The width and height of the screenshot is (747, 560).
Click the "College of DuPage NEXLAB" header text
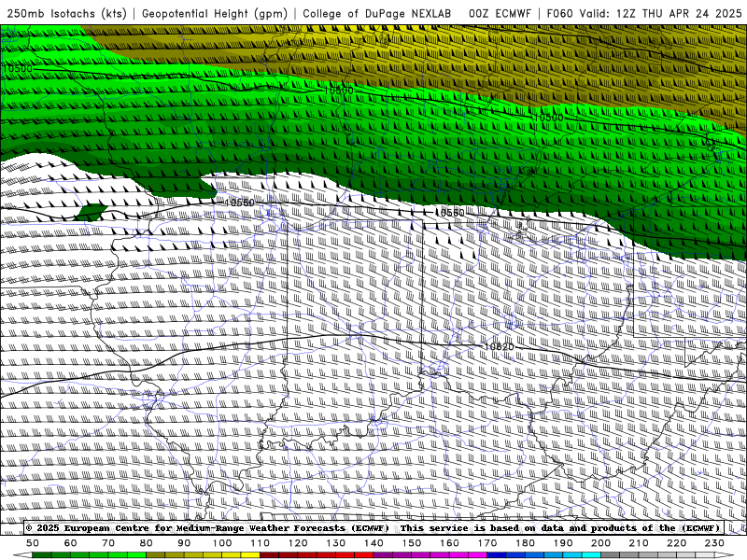point(377,13)
